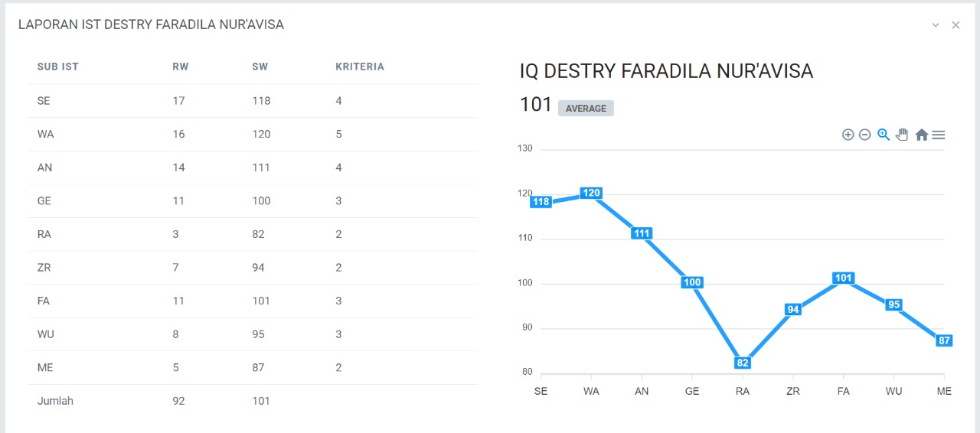Click the SW column header
The image size is (980, 433).
click(x=260, y=67)
